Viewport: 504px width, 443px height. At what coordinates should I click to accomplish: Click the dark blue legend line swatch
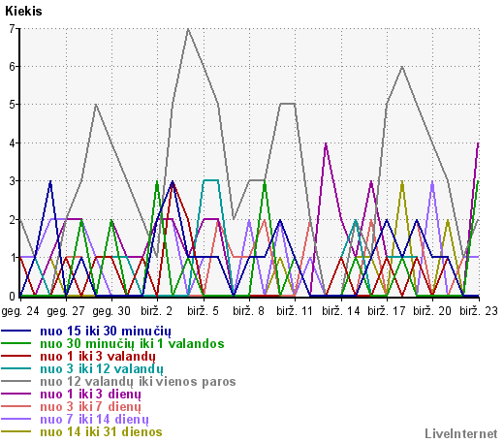tap(16, 331)
